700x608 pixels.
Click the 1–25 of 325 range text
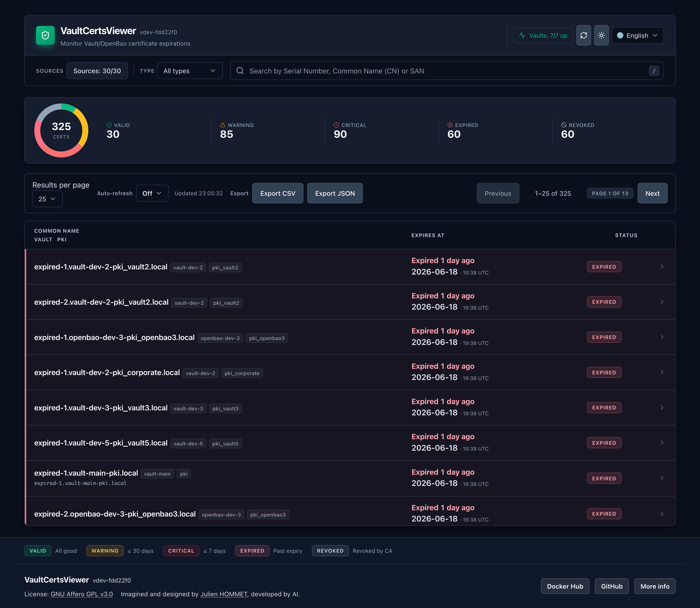553,193
